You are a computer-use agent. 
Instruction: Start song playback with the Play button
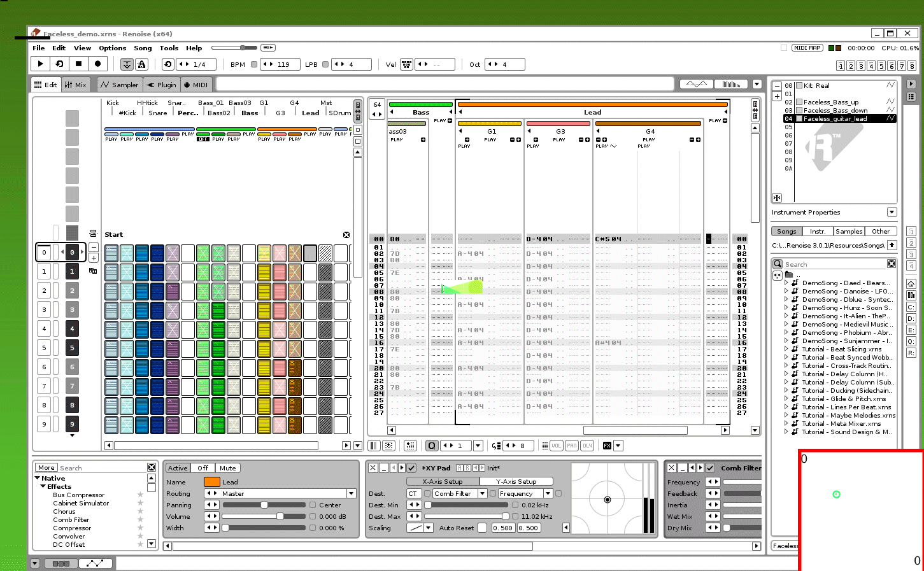click(40, 64)
